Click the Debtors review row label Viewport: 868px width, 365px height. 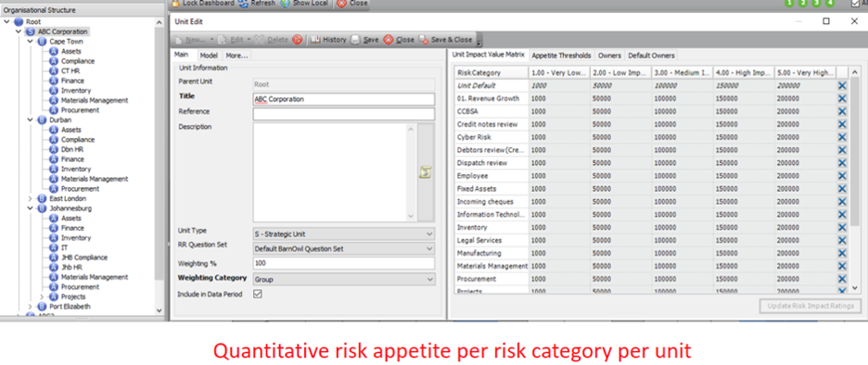(490, 150)
